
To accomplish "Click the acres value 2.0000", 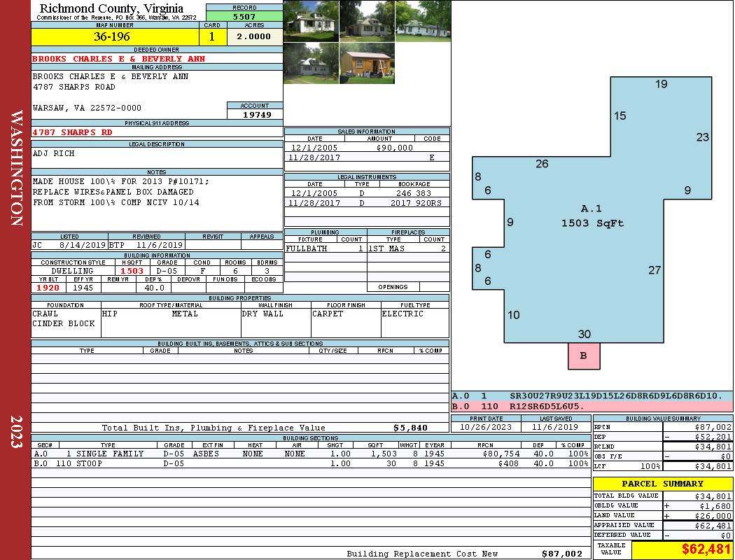I will pyautogui.click(x=254, y=36).
